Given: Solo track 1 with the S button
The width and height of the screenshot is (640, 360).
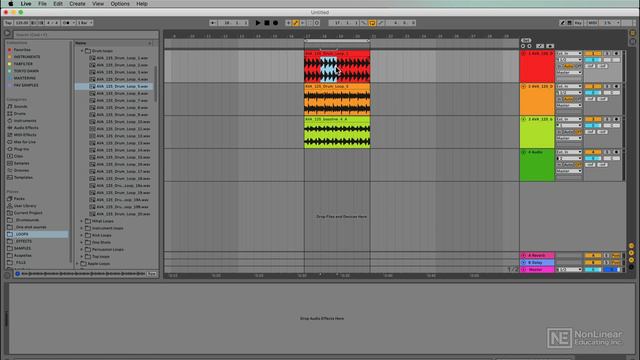Looking at the screenshot, I should (x=607, y=53).
